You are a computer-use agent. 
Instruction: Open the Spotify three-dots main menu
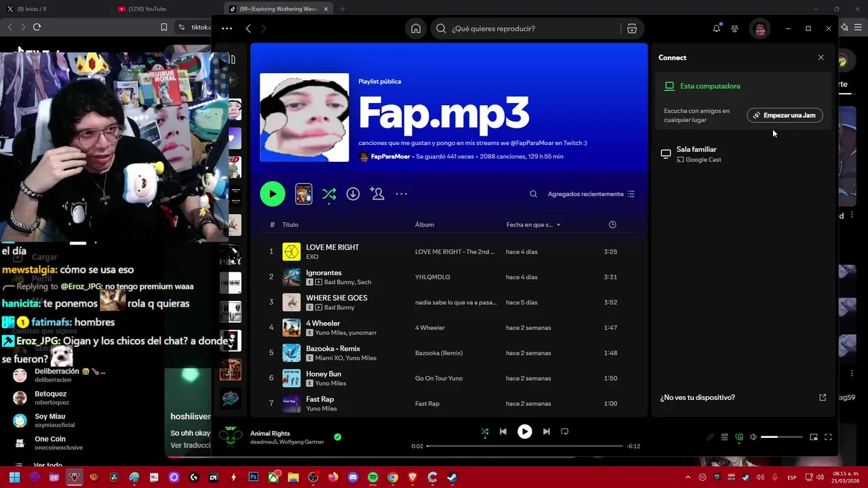pyautogui.click(x=226, y=28)
